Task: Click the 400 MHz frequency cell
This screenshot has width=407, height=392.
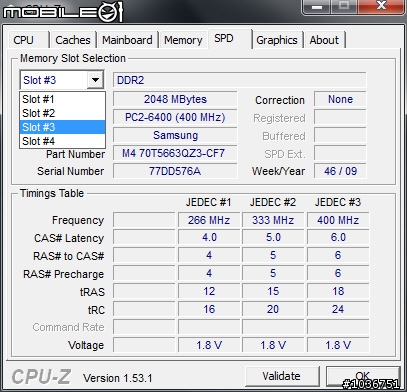Action: click(338, 220)
